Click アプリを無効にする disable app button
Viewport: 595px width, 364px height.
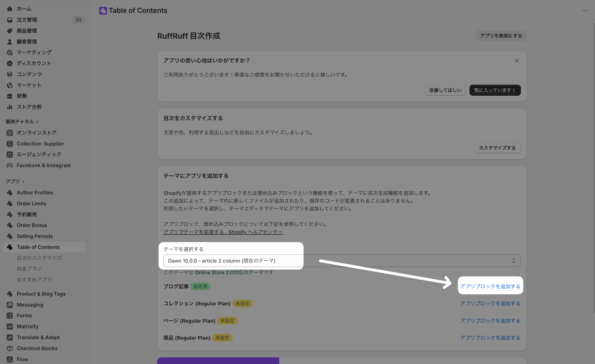(501, 36)
